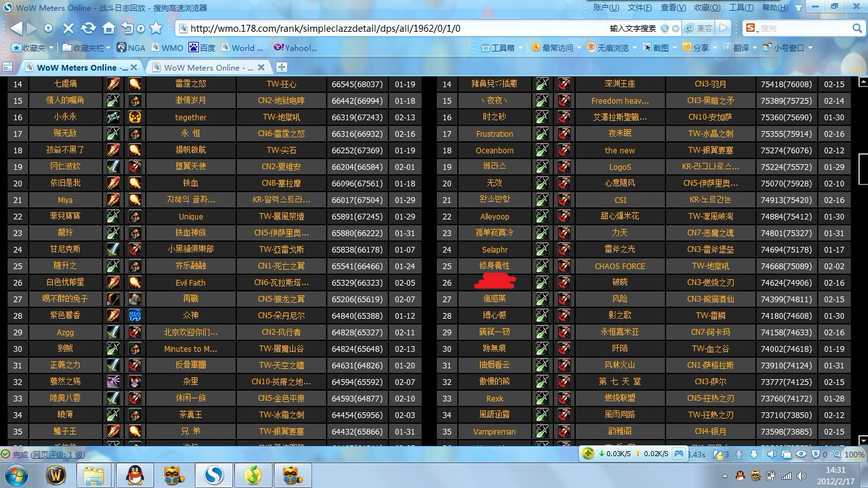Viewport: 868px width, 488px height.
Task: Add page to favorites with star icon
Action: click(156, 28)
